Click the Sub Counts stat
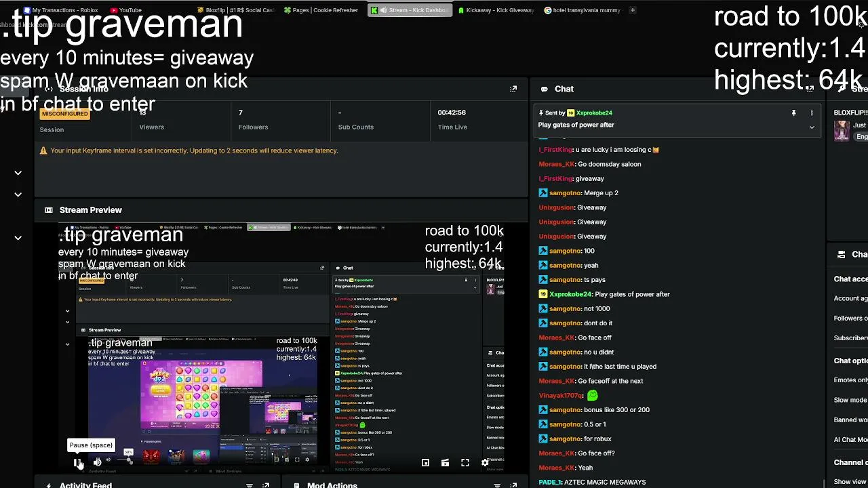The height and width of the screenshot is (488, 868). [356, 127]
